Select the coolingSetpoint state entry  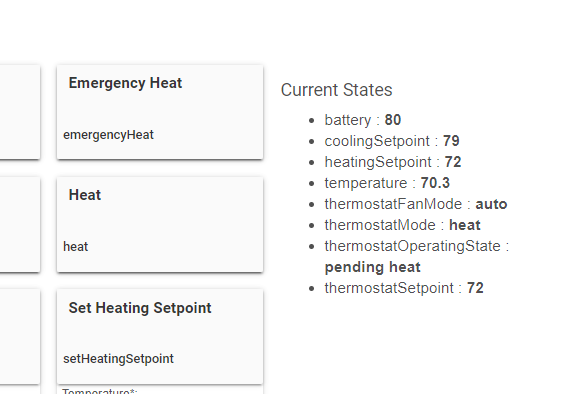pyautogui.click(x=392, y=141)
